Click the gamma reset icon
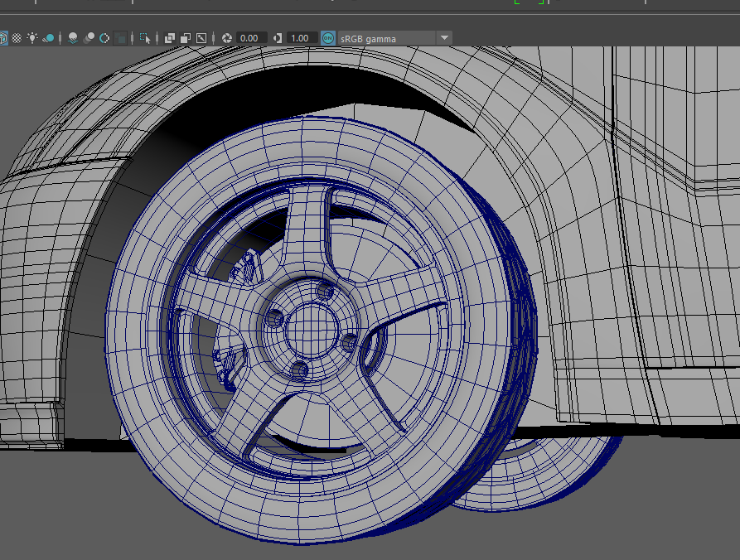Viewport: 740px width, 560px height. coord(278,38)
